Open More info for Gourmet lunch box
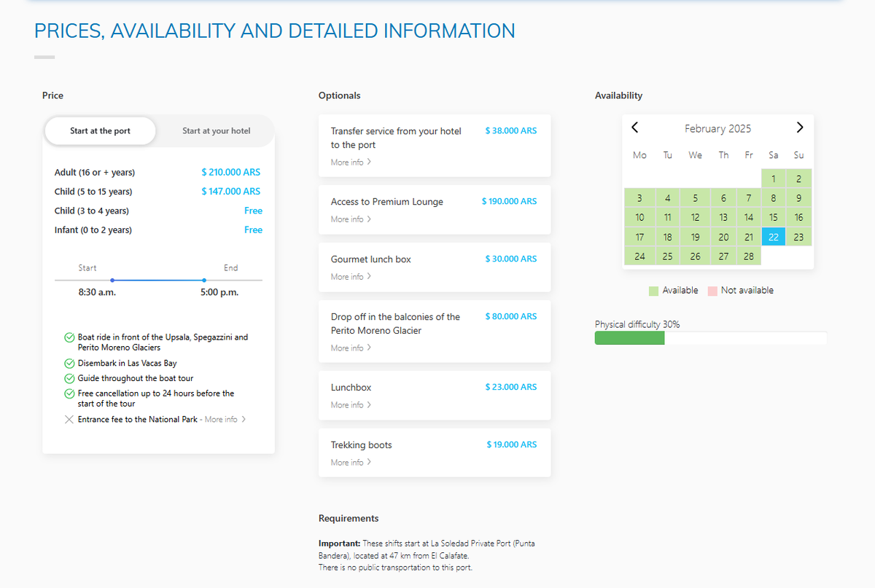Screen dimensions: 875x588 coord(351,277)
